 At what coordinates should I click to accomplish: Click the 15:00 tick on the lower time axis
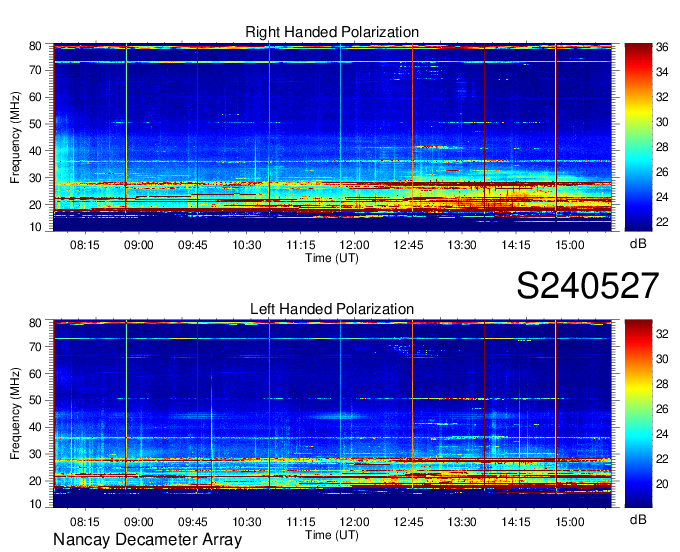point(570,522)
